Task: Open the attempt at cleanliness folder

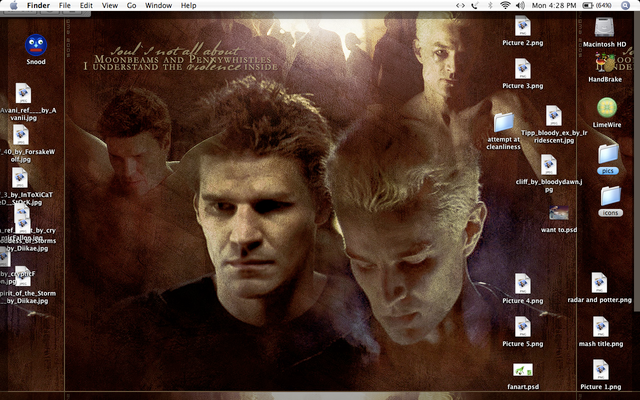Action: [x=504, y=122]
